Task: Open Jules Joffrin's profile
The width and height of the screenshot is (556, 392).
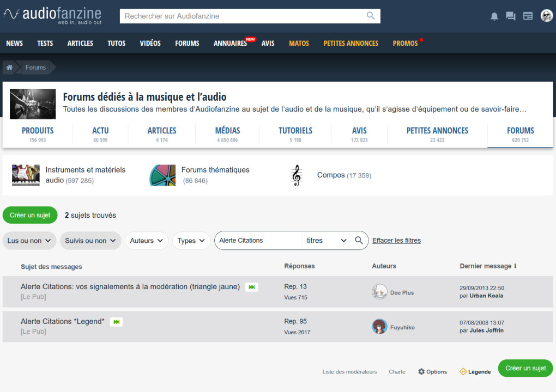Action: point(486,330)
